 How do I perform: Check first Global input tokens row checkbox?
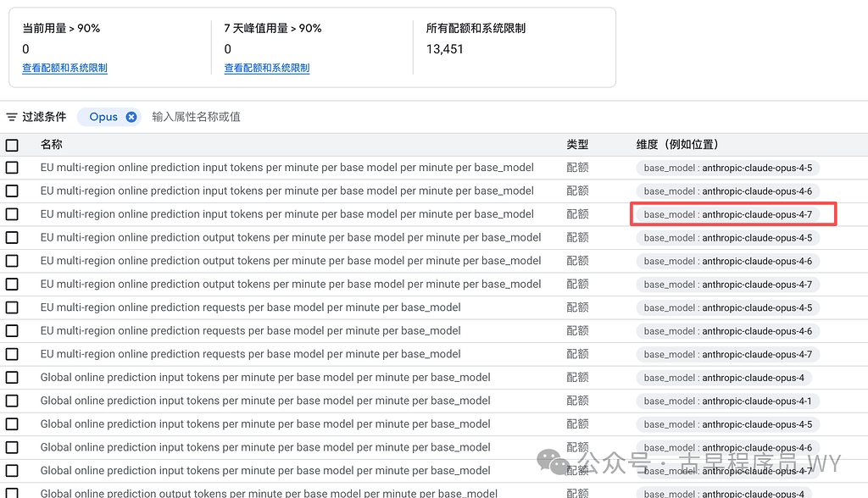tap(12, 378)
